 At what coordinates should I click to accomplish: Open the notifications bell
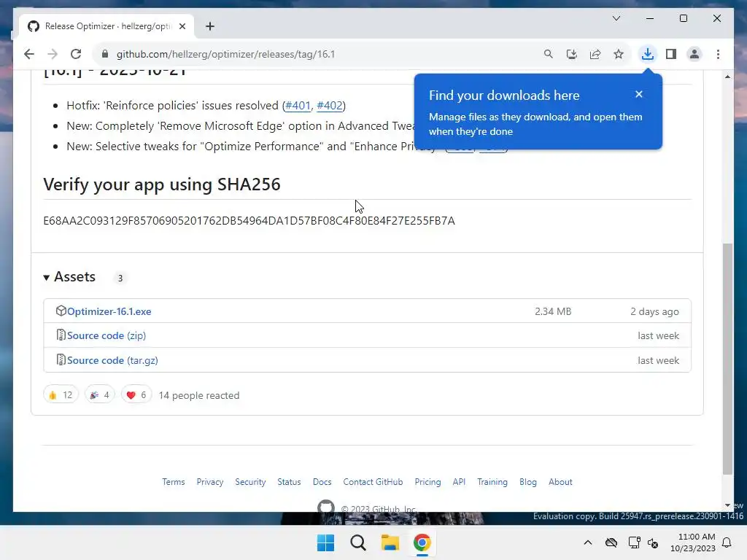coord(727,542)
